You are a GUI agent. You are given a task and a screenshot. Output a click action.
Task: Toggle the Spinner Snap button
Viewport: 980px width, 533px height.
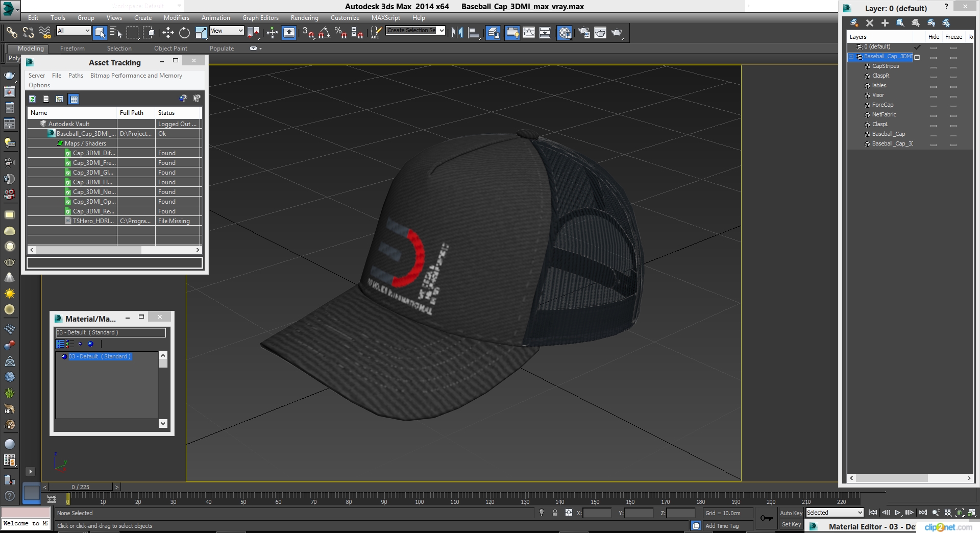point(357,33)
